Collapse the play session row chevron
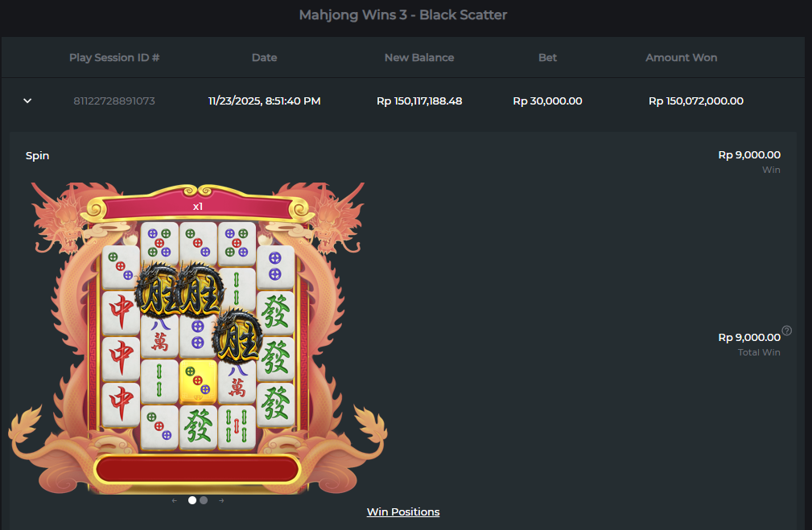Viewport: 812px width, 530px height. coord(27,101)
